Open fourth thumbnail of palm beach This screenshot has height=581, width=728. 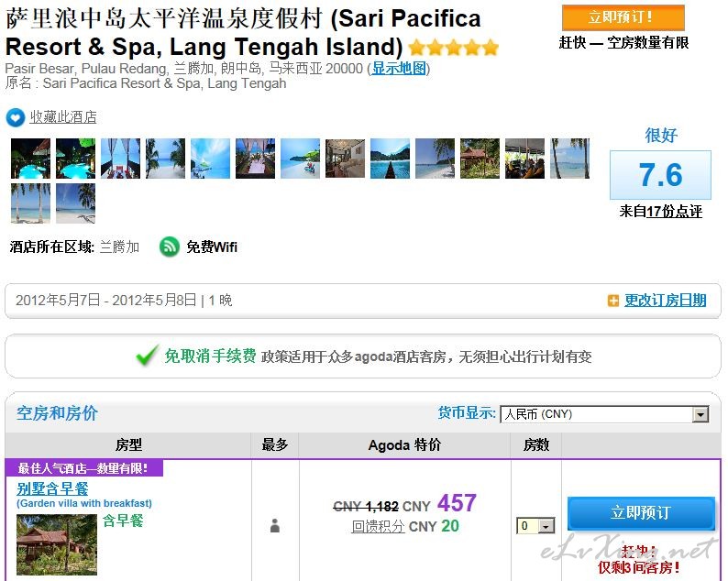pos(165,159)
